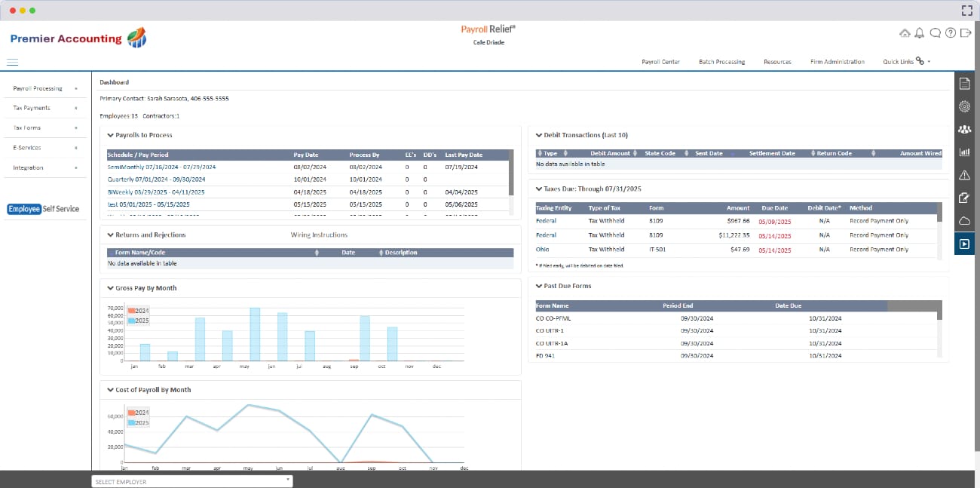Image resolution: width=980 pixels, height=488 pixels.
Task: Click the help question mark icon
Action: (x=951, y=33)
